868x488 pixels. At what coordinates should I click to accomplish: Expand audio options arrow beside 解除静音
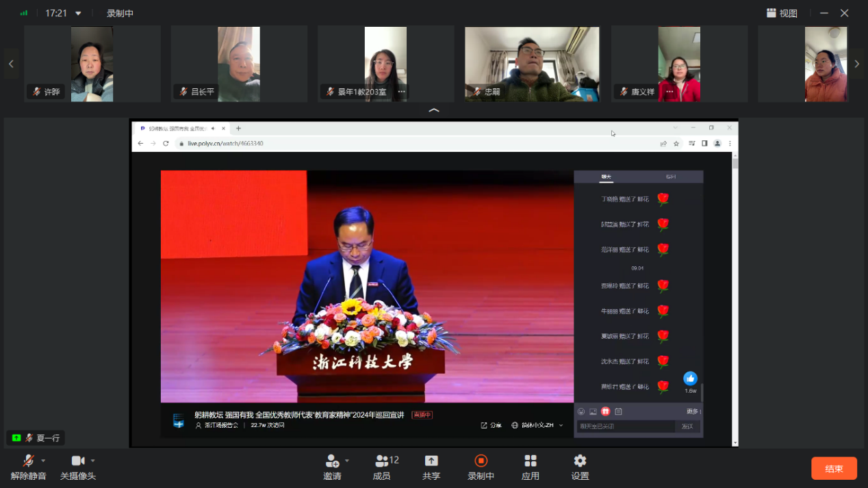click(43, 461)
